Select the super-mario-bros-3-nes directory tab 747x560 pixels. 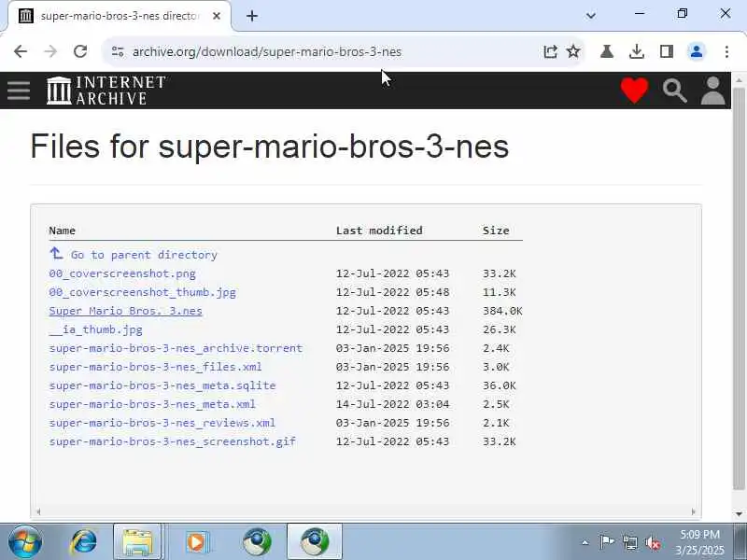[120, 16]
